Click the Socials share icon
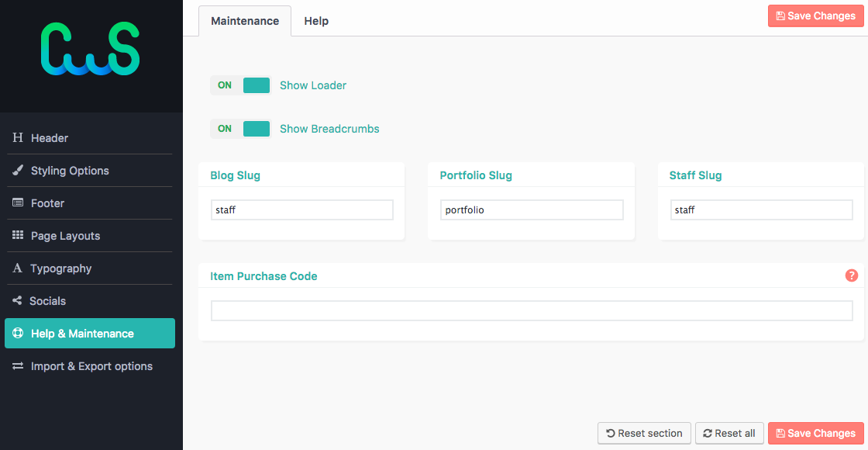This screenshot has width=868, height=450. 17,301
